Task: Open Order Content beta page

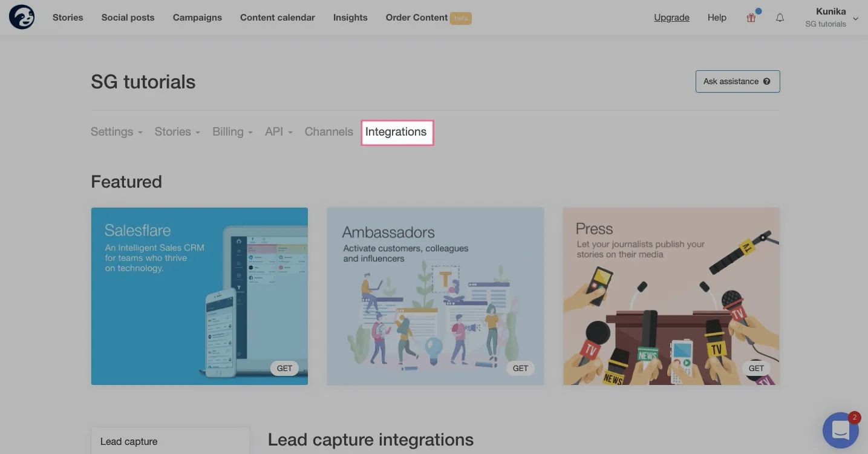Action: (428, 18)
